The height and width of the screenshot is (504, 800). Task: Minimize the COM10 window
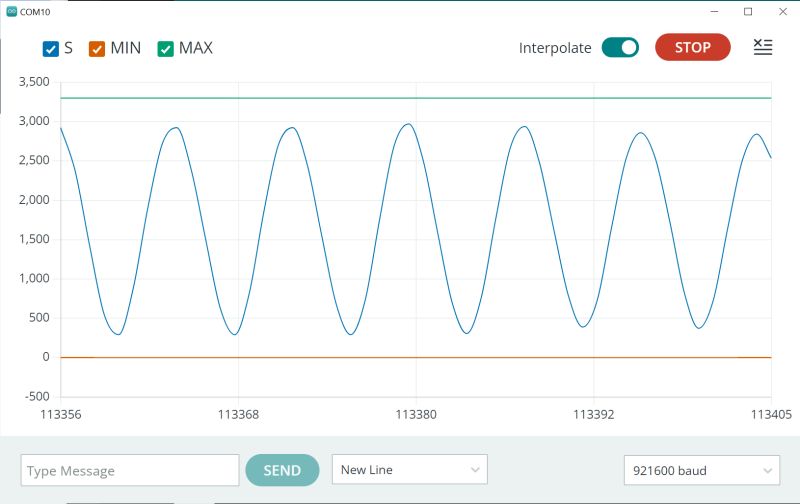714,11
